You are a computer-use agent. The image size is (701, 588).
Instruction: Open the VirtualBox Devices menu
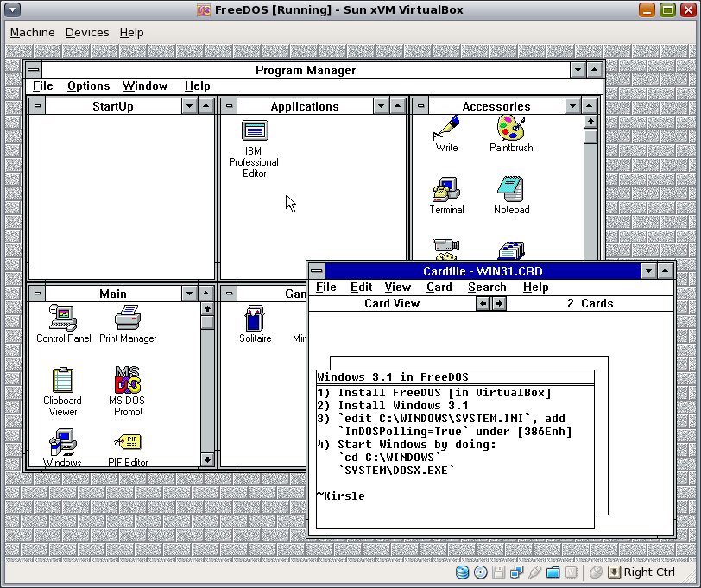tap(87, 33)
